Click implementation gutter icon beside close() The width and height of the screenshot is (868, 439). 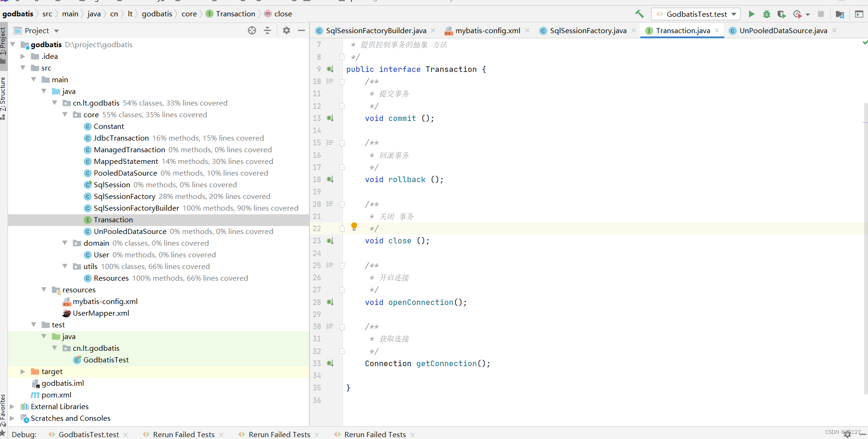pos(330,241)
